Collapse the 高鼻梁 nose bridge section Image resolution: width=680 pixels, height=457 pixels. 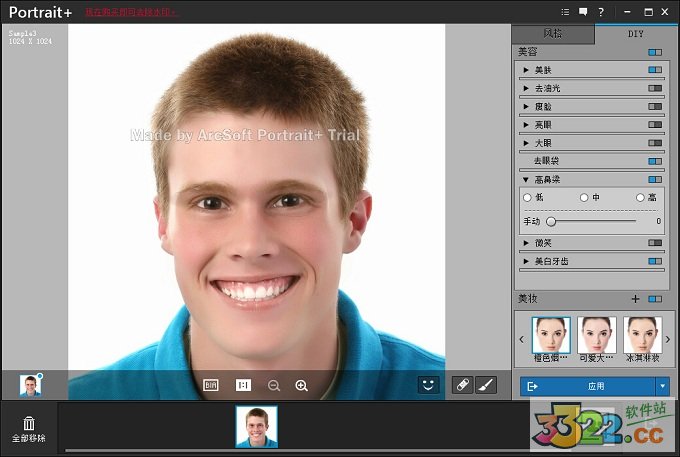[526, 180]
